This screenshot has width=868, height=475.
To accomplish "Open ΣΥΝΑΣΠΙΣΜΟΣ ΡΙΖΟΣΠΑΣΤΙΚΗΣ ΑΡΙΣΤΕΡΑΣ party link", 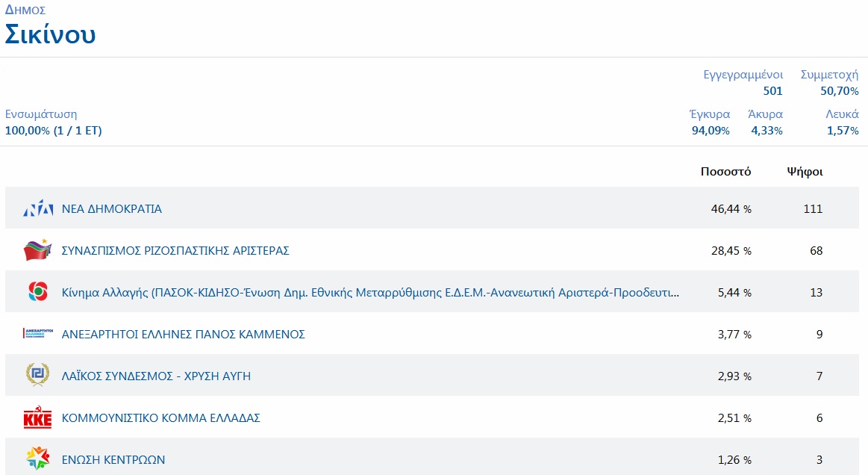I will pos(175,251).
